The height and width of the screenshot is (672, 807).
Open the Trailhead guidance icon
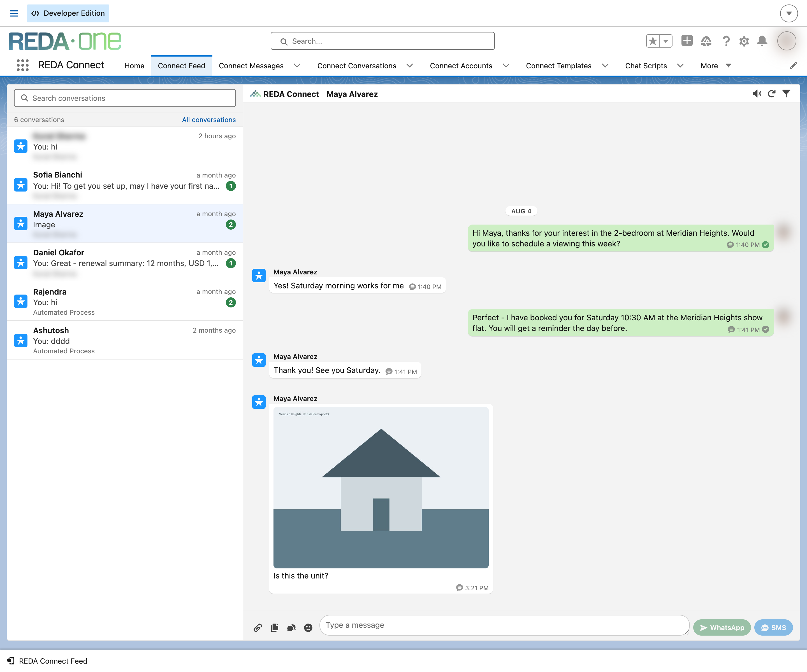click(x=706, y=41)
